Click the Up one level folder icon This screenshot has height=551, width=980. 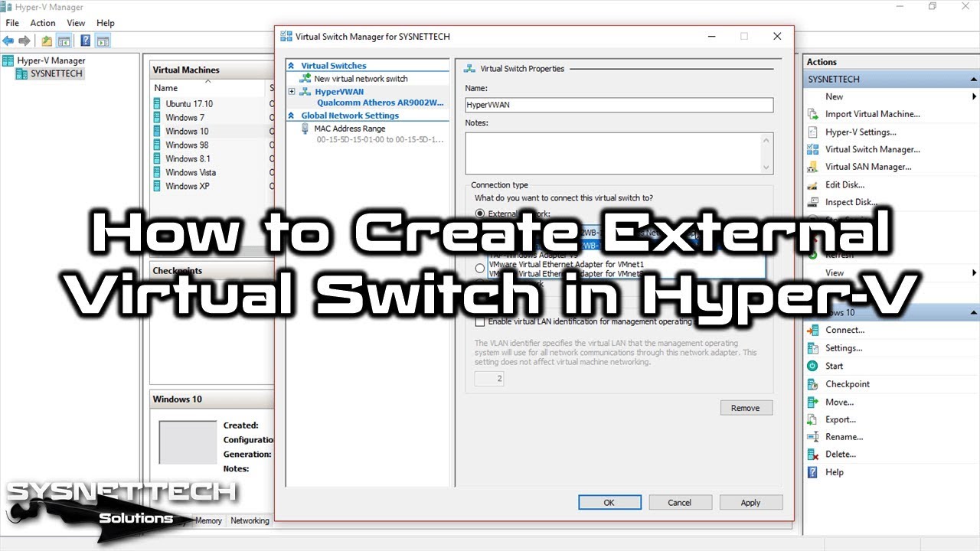47,41
